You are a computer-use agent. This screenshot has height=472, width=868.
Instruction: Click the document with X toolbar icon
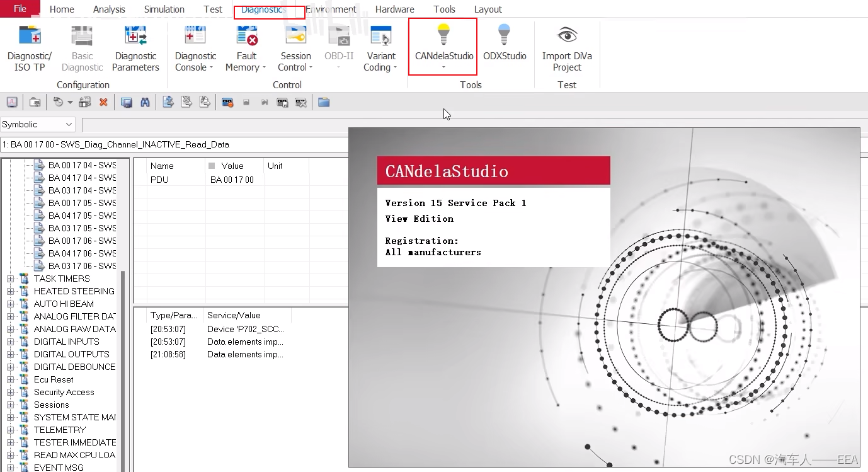[187, 102]
